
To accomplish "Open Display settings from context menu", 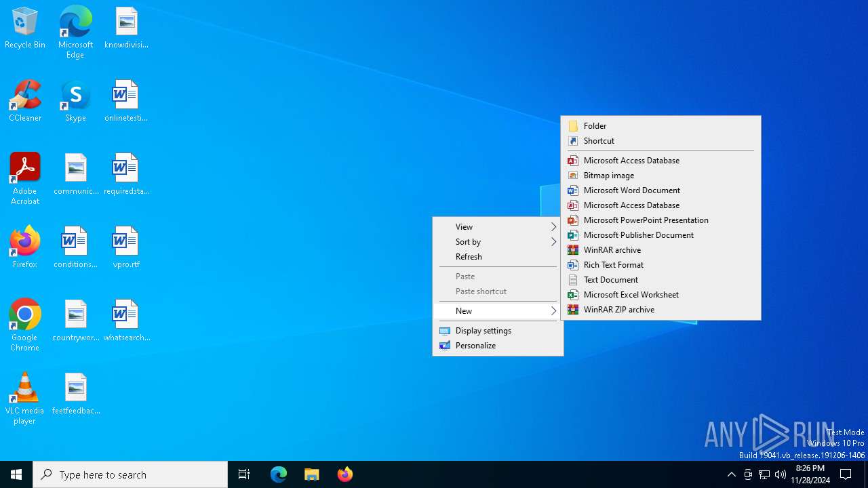I will (498, 331).
